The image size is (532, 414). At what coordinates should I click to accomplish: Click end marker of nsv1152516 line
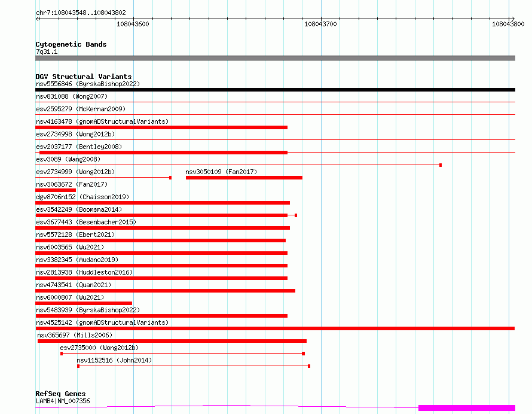point(309,366)
